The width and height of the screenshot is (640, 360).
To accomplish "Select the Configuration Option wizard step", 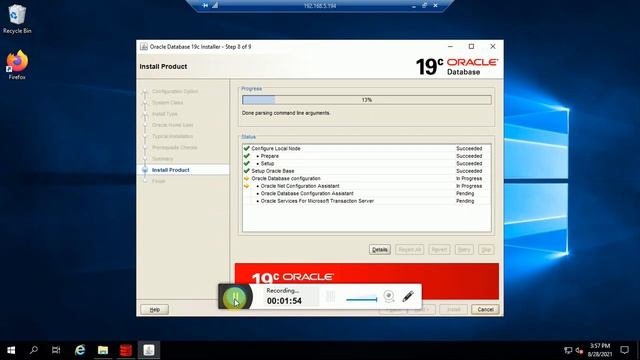I will 175,91.
